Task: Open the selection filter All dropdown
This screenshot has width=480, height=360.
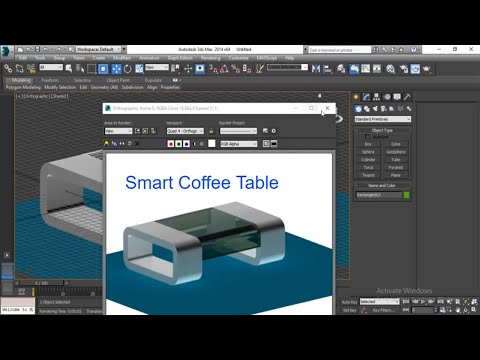Action: pos(51,68)
